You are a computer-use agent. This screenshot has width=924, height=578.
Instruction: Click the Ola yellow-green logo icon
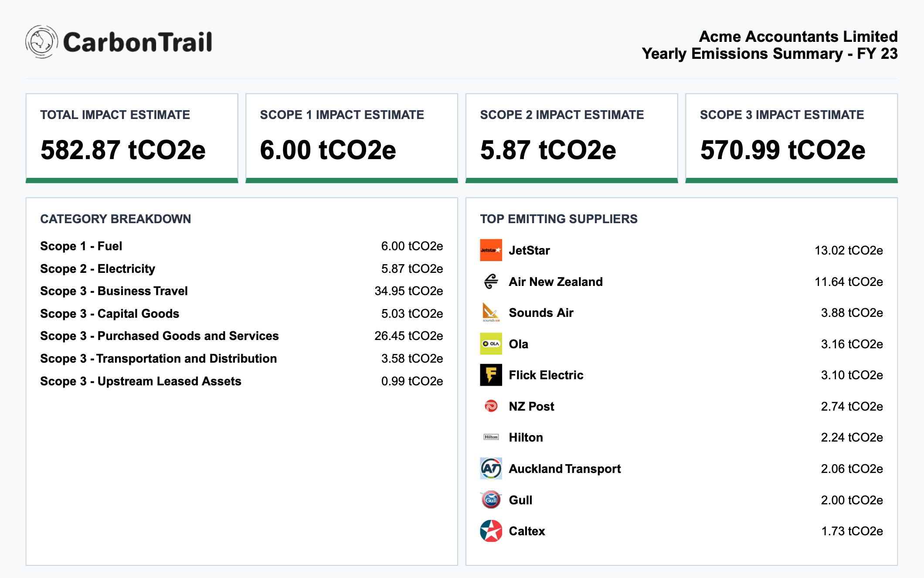click(x=491, y=344)
